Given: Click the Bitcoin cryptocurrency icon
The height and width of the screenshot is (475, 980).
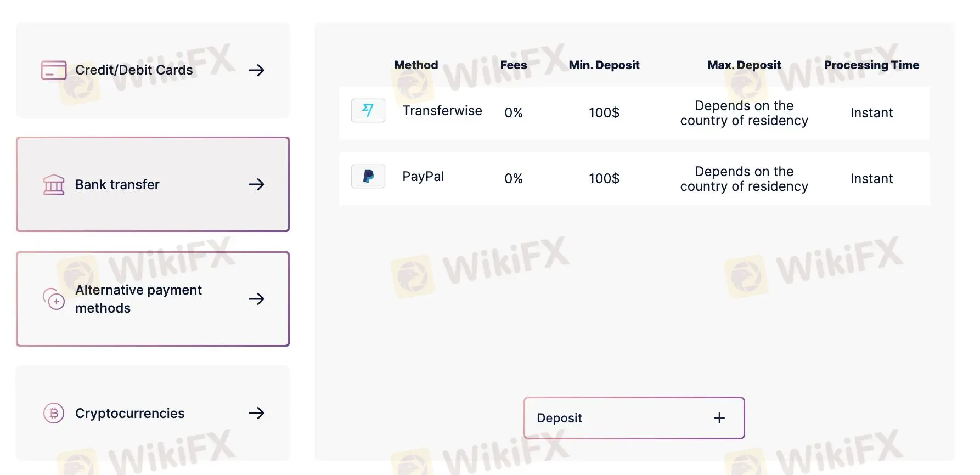Looking at the screenshot, I should click(54, 413).
